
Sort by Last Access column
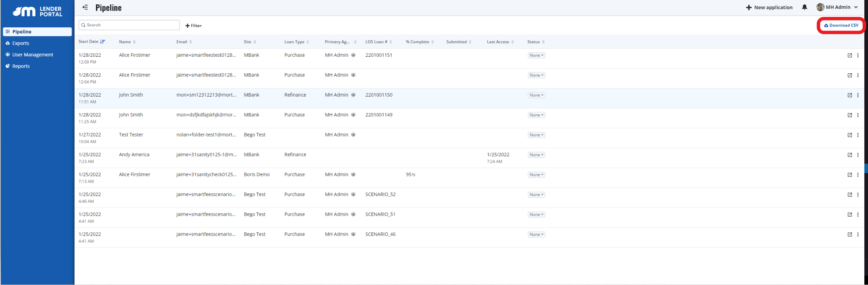500,42
